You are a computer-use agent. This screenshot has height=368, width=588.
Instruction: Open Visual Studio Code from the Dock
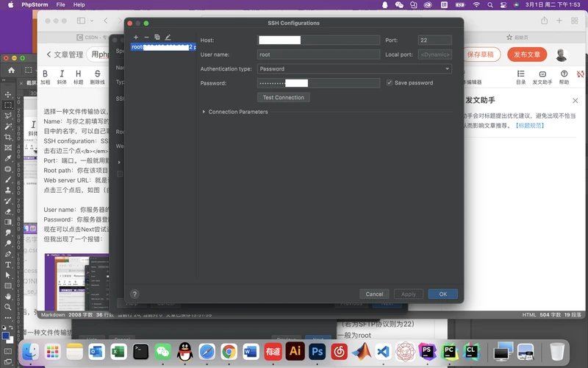(x=383, y=352)
